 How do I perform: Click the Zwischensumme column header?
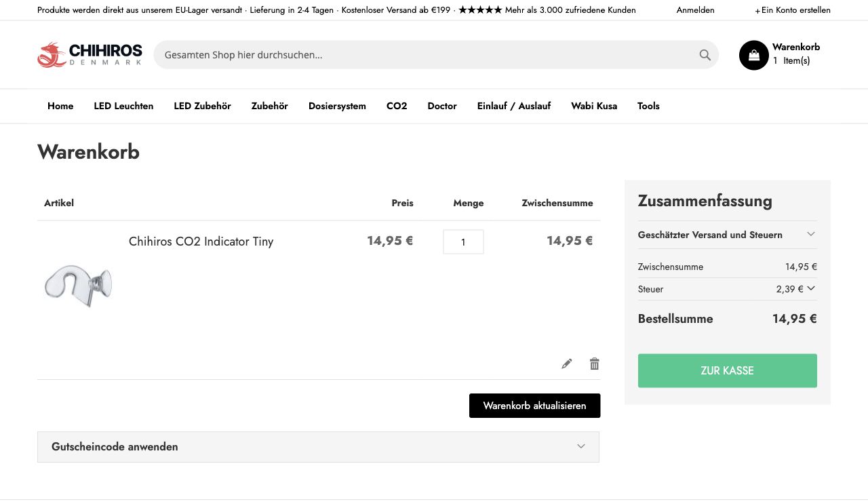[x=557, y=203]
